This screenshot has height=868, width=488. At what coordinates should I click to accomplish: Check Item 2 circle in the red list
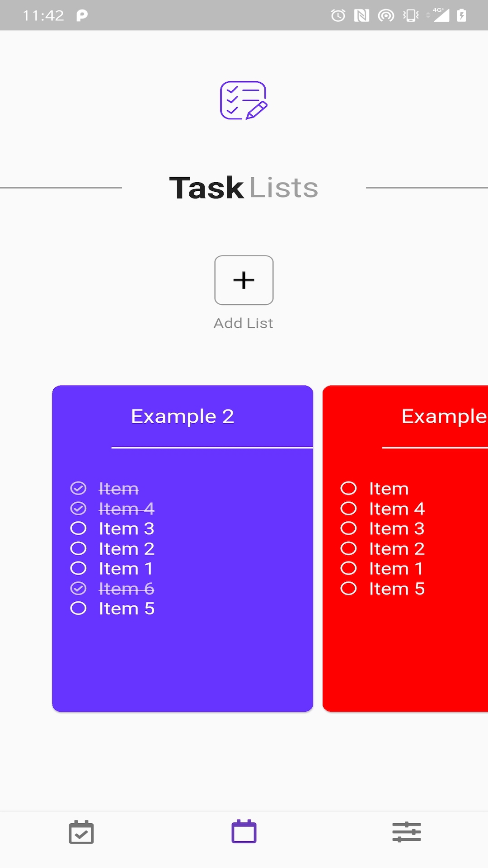[348, 548]
